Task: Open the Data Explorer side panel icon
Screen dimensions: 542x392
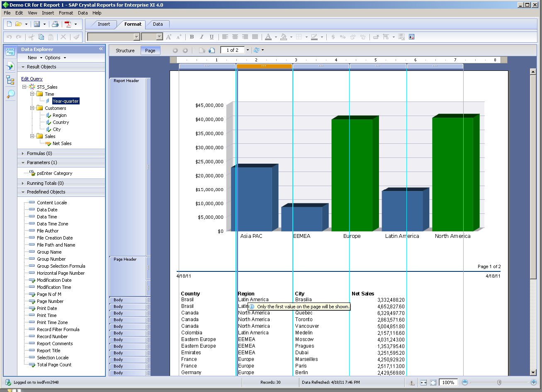Action: [10, 51]
